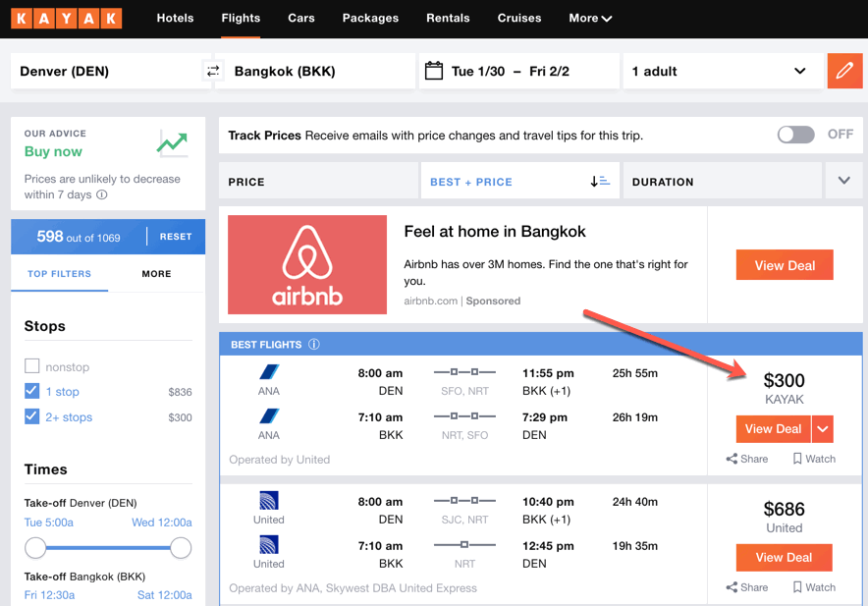This screenshot has width=868, height=606.
Task: Uncheck the 2+ stops filter
Action: coord(32,417)
